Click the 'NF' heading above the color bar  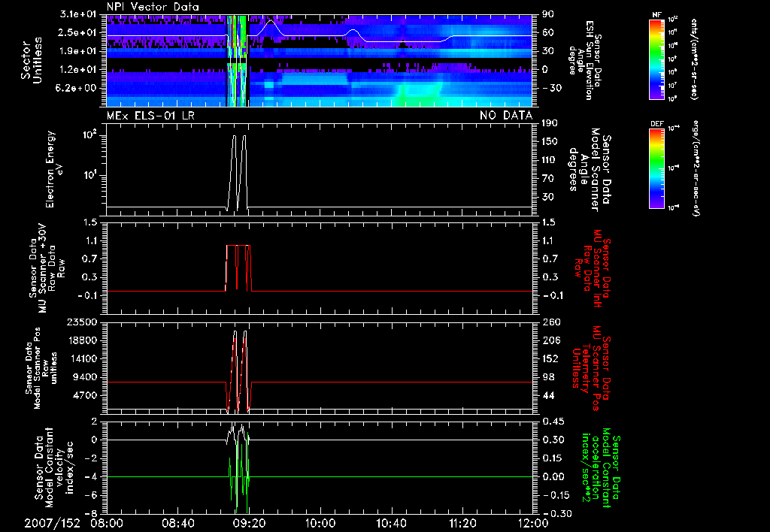point(656,15)
